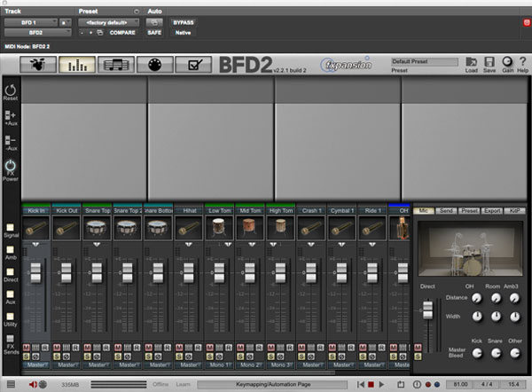Select the Snare Top drum image

tap(97, 229)
